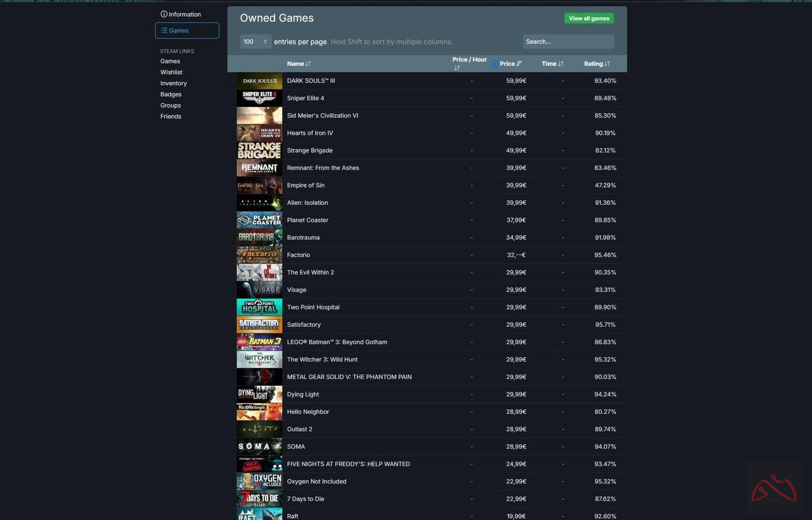
Task: Select the Games tab in sidebar
Action: (x=187, y=30)
